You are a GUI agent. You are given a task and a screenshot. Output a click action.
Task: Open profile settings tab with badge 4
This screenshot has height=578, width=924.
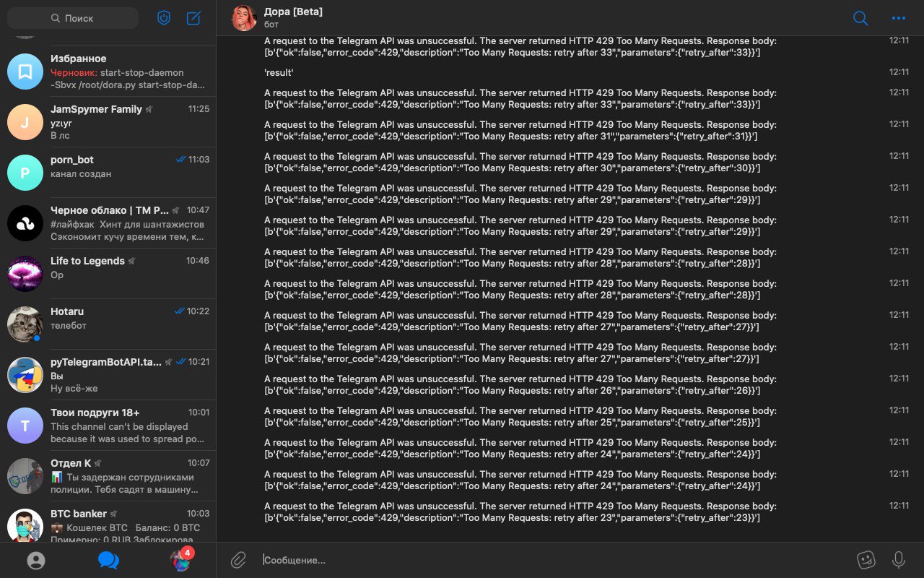(x=180, y=560)
